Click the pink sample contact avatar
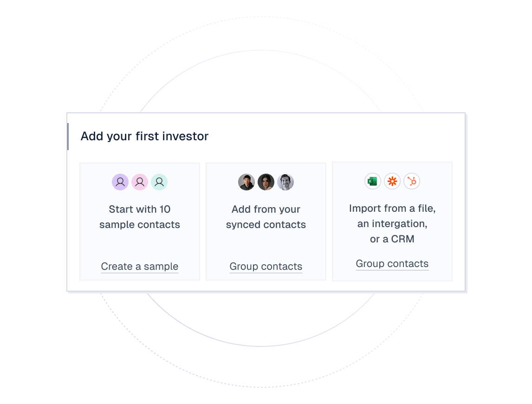 (140, 182)
